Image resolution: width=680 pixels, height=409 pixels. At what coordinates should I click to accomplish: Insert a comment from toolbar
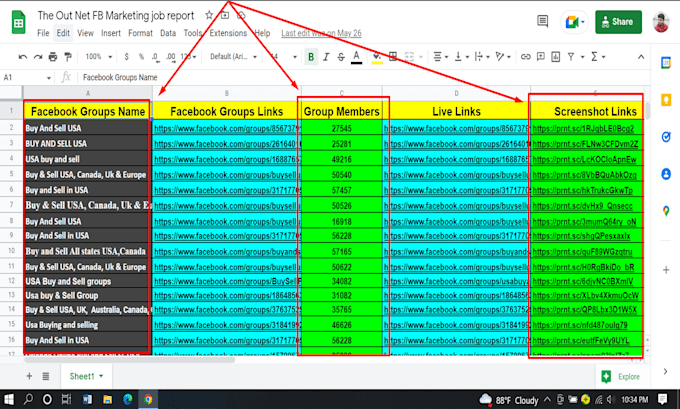[541, 57]
